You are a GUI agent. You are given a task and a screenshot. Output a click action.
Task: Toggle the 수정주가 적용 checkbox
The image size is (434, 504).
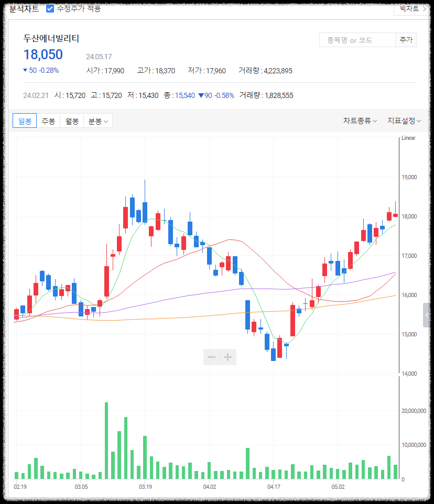tap(50, 9)
